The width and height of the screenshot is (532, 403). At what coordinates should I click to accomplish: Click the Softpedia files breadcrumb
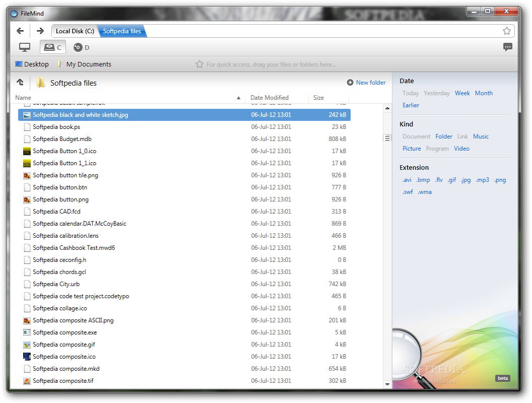122,31
